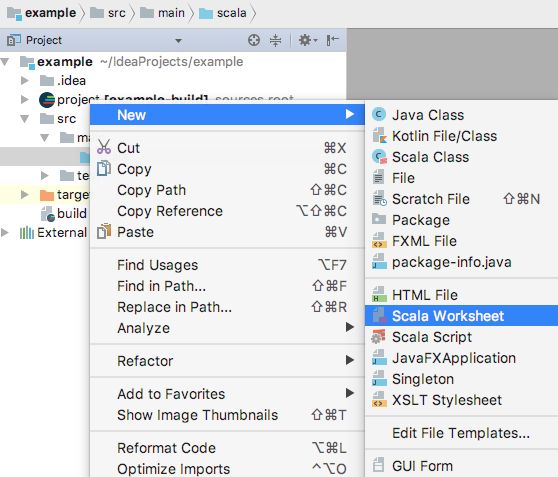Click the collapse all icon in Project panel
Image resolution: width=558 pixels, height=477 pixels.
click(275, 40)
